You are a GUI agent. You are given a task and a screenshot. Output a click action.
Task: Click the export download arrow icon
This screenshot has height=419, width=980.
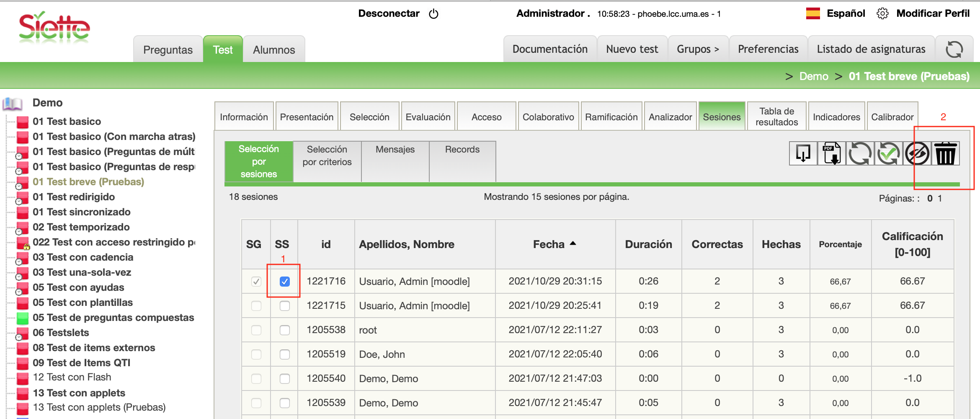point(803,154)
